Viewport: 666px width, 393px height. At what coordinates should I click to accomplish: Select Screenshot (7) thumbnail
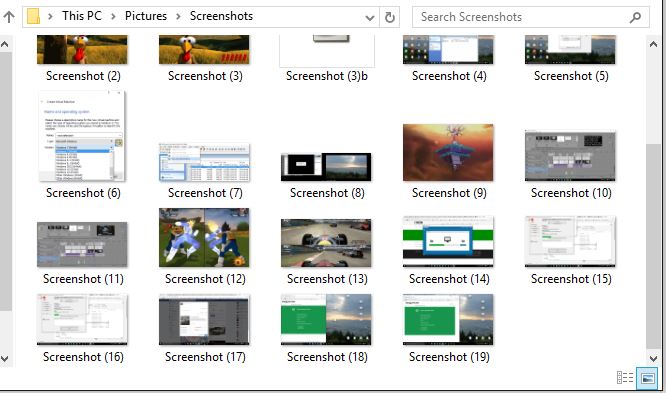click(204, 162)
